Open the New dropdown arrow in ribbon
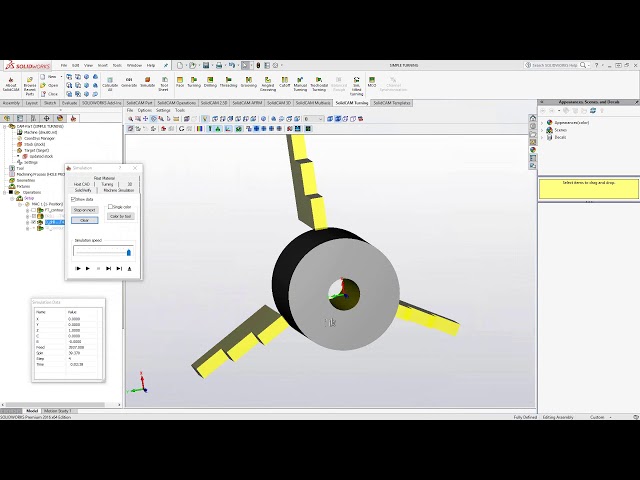The width and height of the screenshot is (640, 480). pyautogui.click(x=61, y=77)
